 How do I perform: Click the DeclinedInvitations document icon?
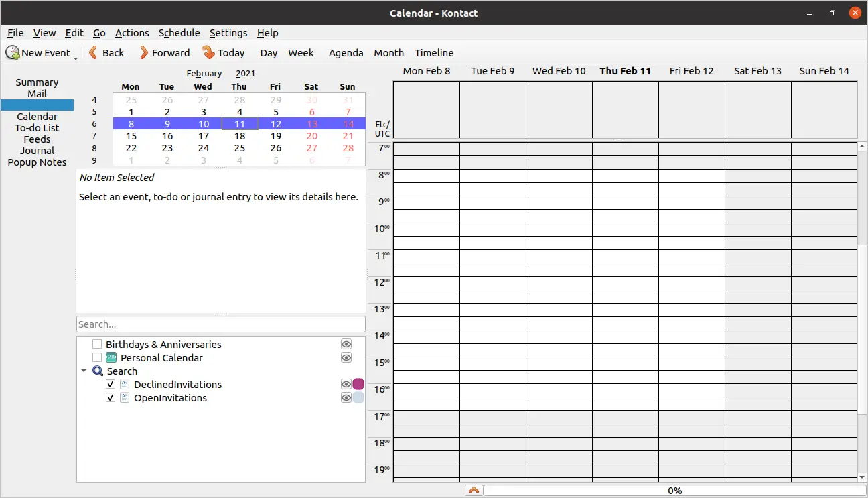pyautogui.click(x=125, y=384)
